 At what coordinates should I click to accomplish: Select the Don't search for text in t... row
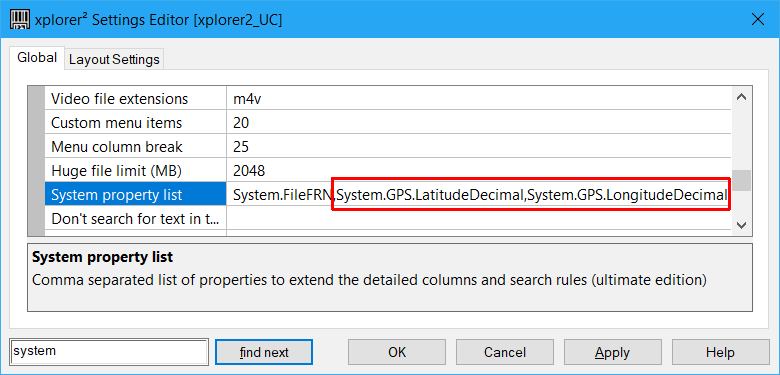[136, 219]
